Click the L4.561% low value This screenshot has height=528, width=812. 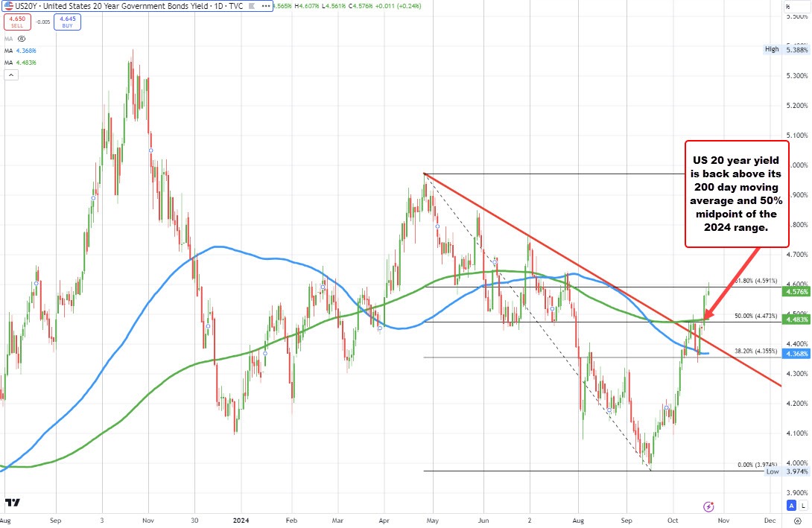pyautogui.click(x=332, y=6)
